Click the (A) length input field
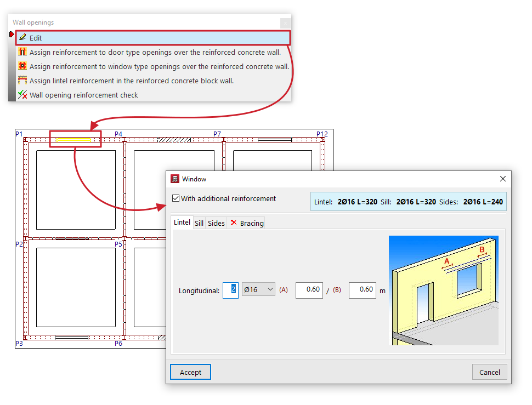 309,290
